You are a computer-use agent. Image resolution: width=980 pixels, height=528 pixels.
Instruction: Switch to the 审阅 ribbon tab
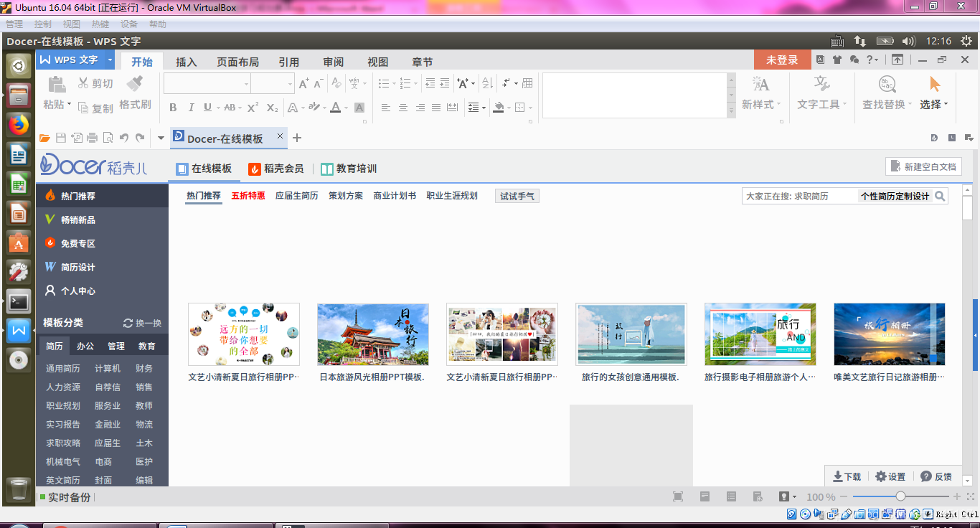[x=334, y=62]
